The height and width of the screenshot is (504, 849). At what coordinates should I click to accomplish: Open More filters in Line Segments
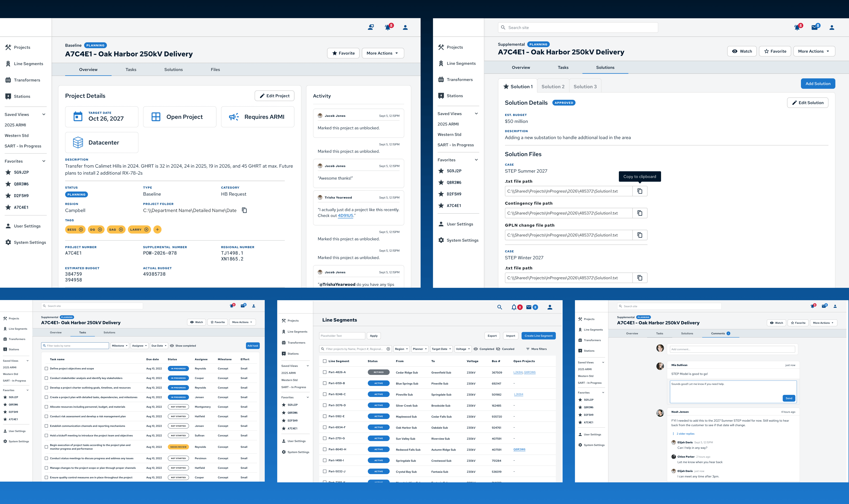pos(536,349)
